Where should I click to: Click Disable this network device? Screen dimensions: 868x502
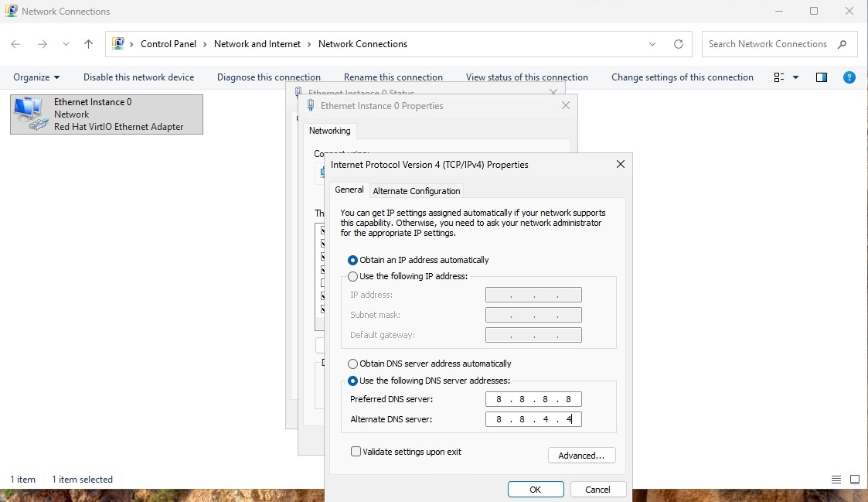[x=138, y=77]
